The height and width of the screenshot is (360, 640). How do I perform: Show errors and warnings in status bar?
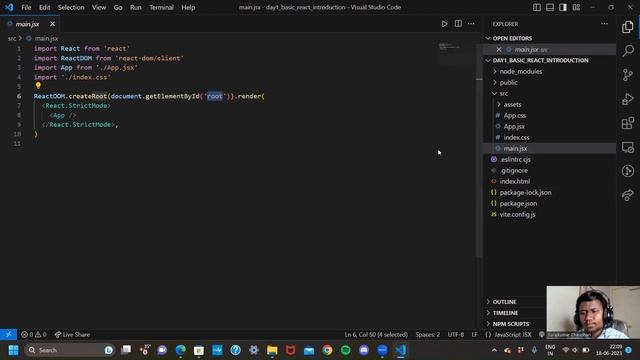pos(34,335)
